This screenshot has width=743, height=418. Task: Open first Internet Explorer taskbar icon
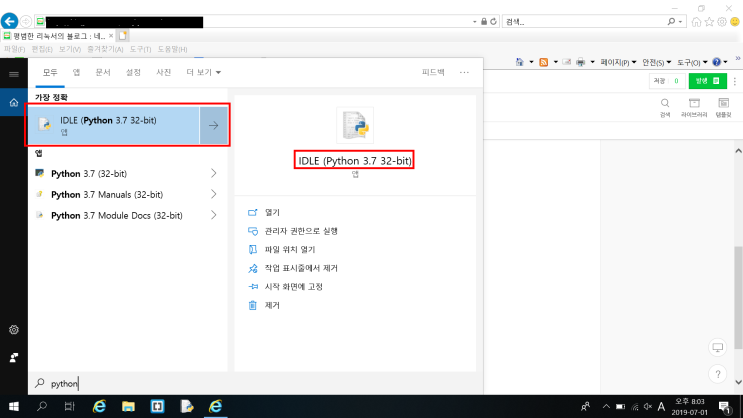click(x=99, y=407)
